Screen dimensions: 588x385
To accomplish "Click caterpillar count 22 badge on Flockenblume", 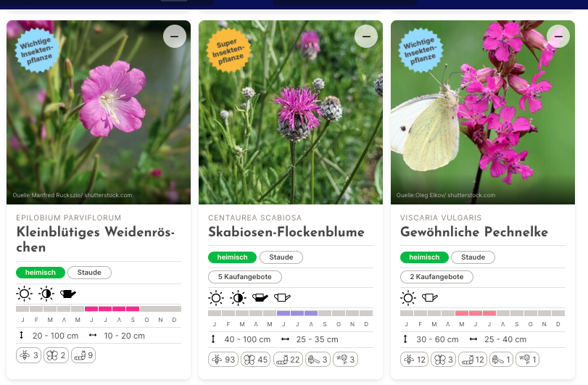I will click(288, 360).
